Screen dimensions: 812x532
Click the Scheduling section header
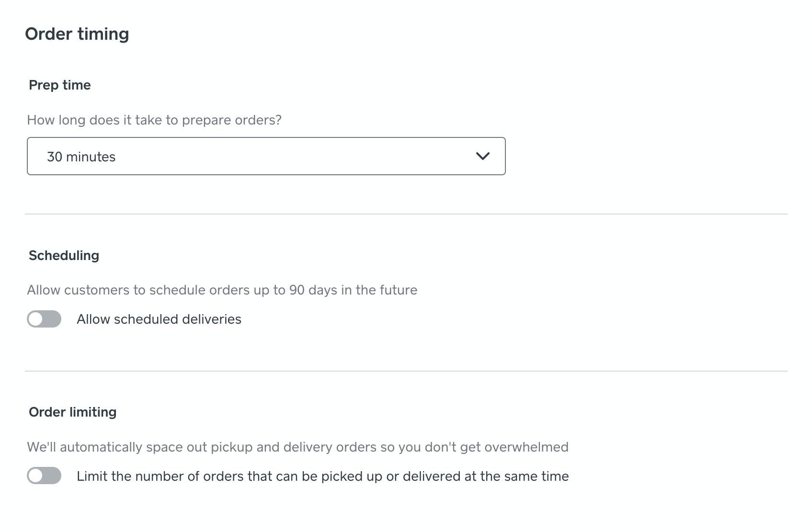tap(64, 255)
